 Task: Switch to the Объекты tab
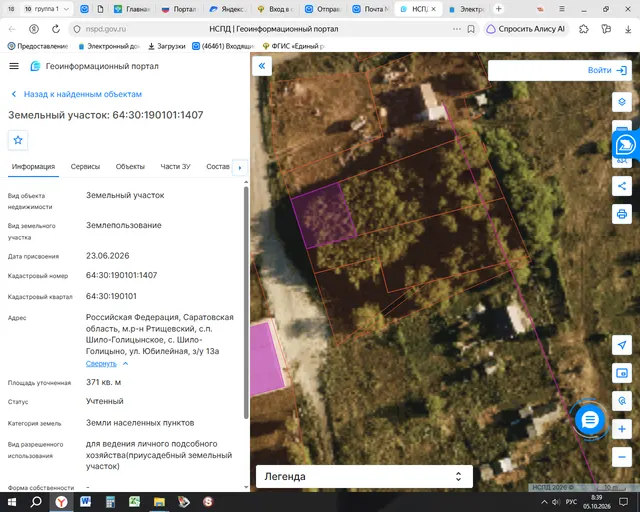click(130, 167)
